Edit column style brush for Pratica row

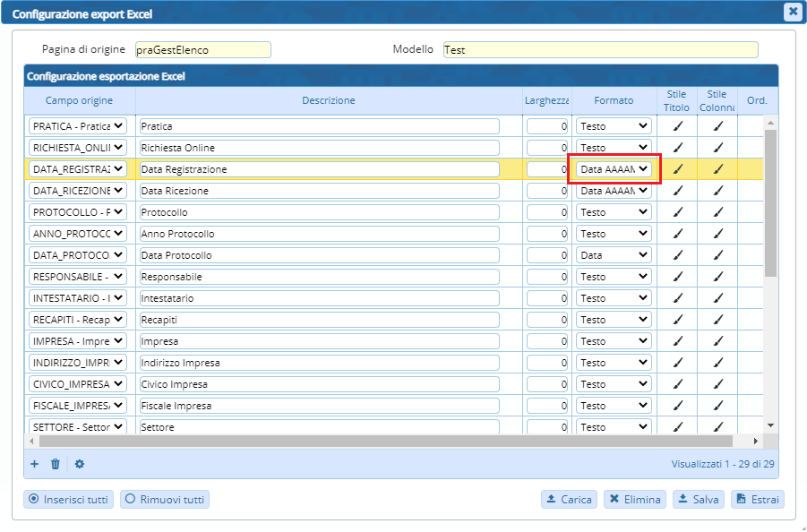tap(717, 126)
